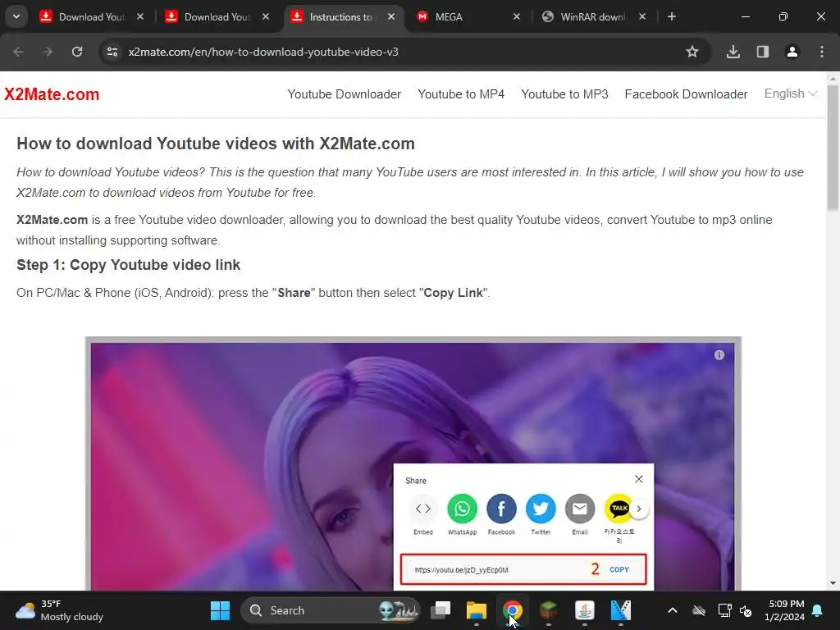Screen dimensions: 840x630
Task: Open the tab search dropdown arrow
Action: [x=16, y=16]
